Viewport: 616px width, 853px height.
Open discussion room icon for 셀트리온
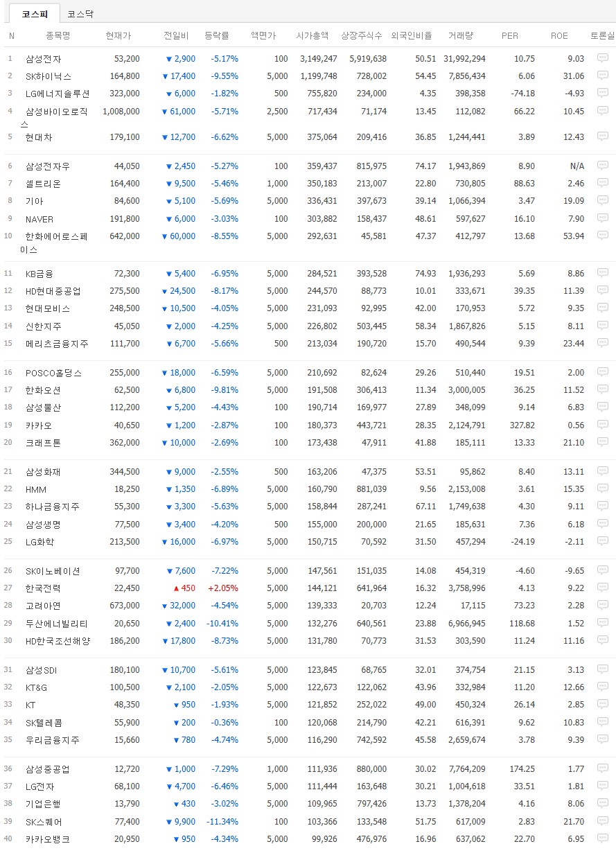pos(602,183)
